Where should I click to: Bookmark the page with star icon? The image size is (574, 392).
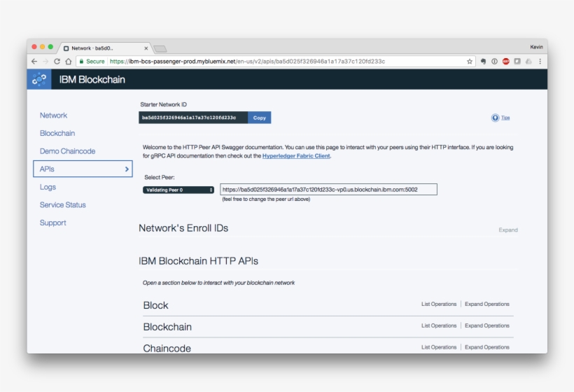470,62
